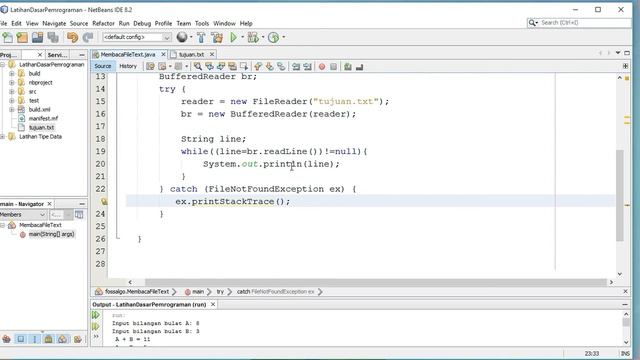640x360 pixels.
Task: Expand the Latihan Tipe Data project node
Action: pyautogui.click(x=2, y=136)
